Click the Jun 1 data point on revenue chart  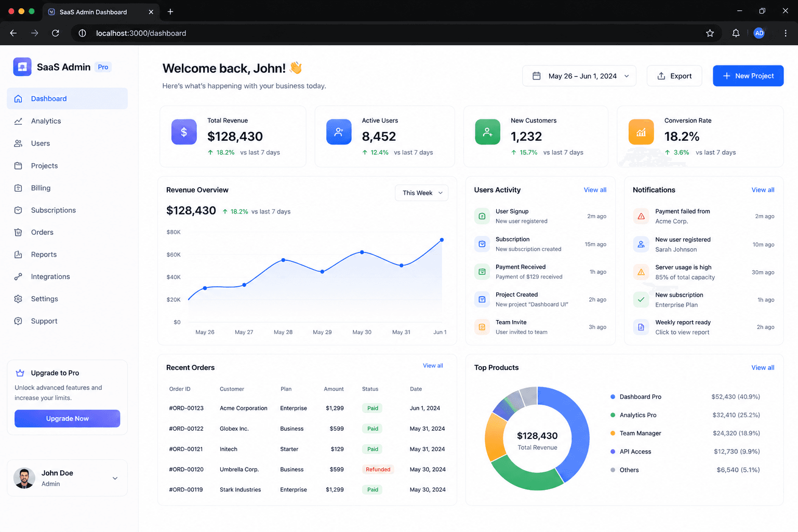tap(442, 240)
